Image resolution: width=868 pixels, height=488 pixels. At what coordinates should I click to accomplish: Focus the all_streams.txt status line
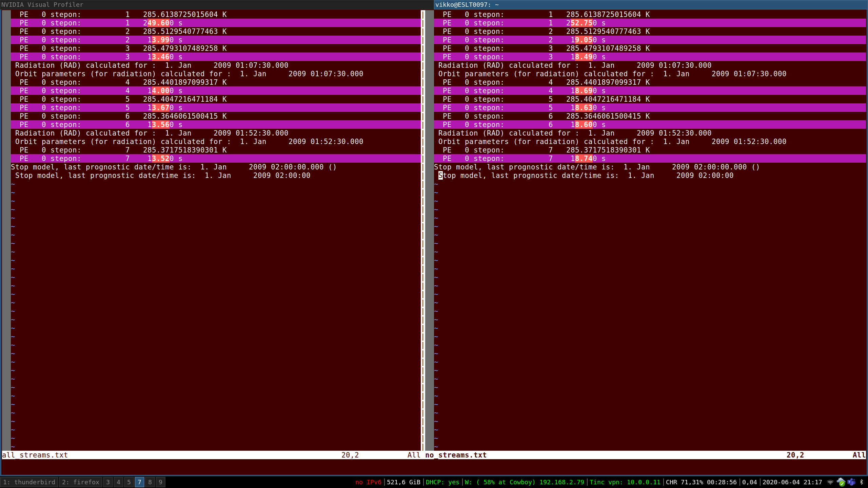coord(35,455)
